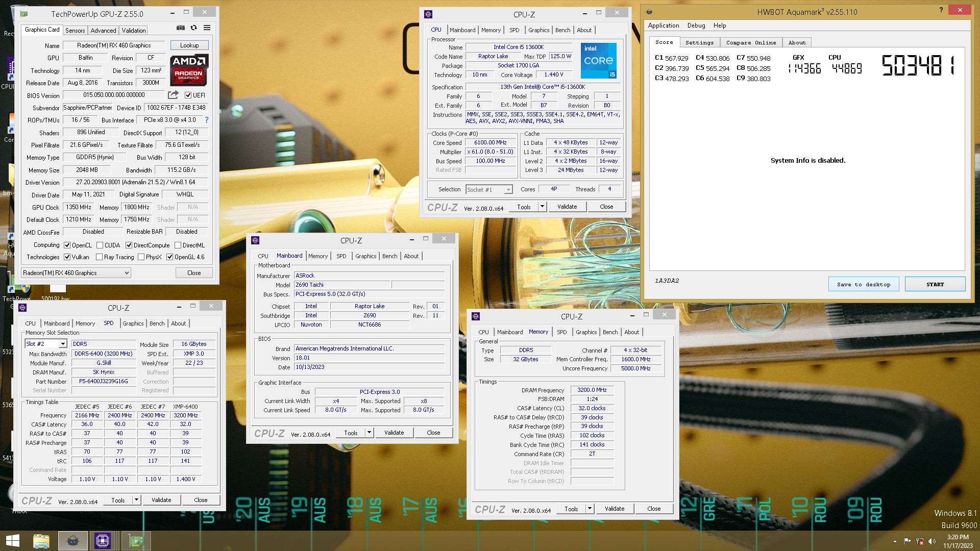
Task: Click the CPU-Z Memory window title bar icon
Action: coord(476,316)
